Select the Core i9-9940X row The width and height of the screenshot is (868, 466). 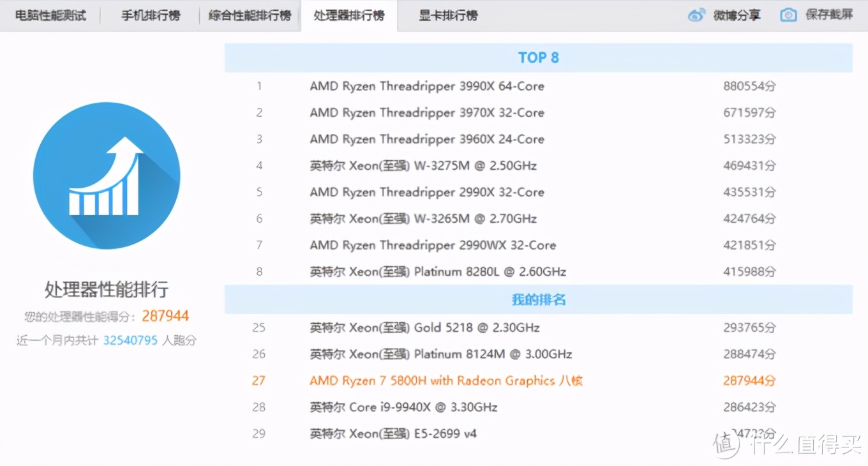click(401, 407)
